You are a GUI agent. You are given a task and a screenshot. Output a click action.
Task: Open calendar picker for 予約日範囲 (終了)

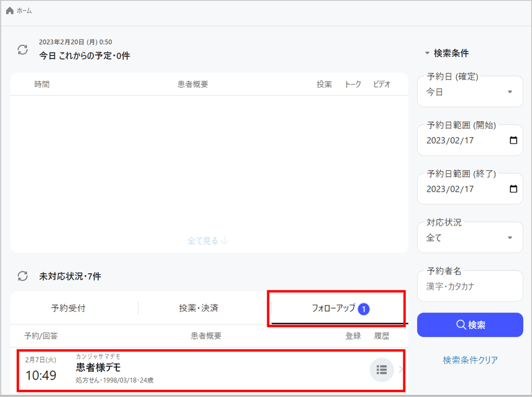(x=513, y=189)
